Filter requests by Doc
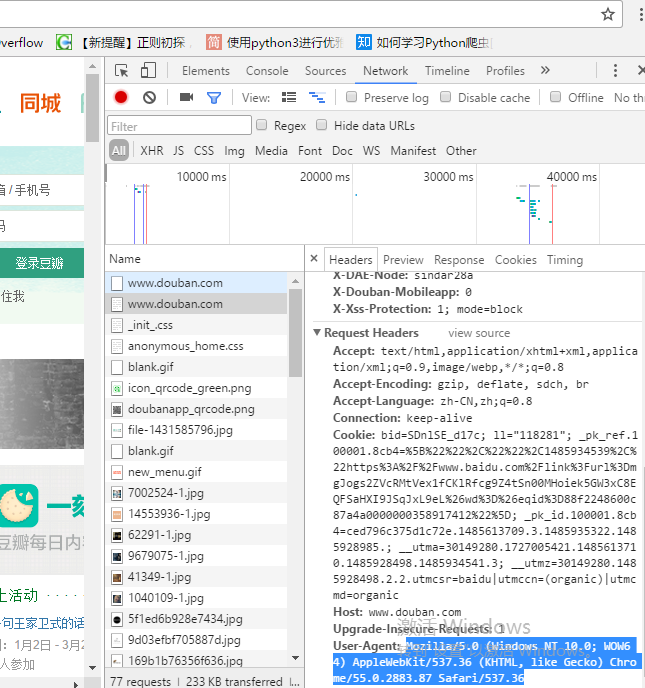This screenshot has width=645, height=688. pyautogui.click(x=342, y=150)
